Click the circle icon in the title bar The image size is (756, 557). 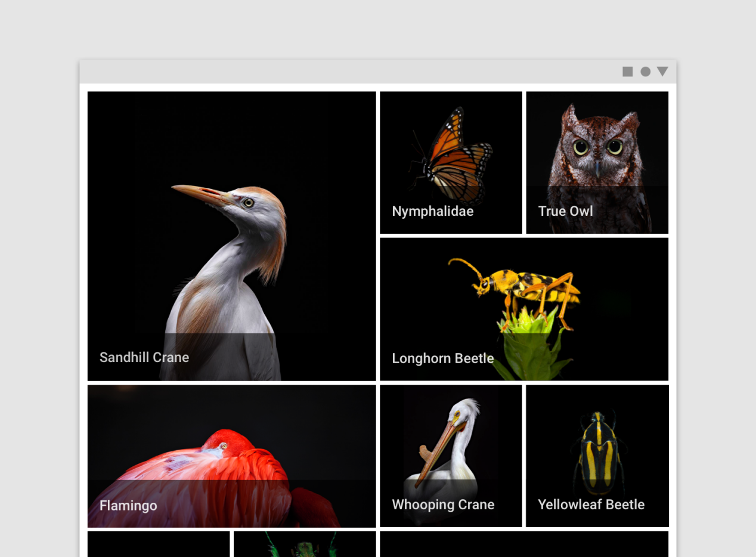tap(645, 72)
